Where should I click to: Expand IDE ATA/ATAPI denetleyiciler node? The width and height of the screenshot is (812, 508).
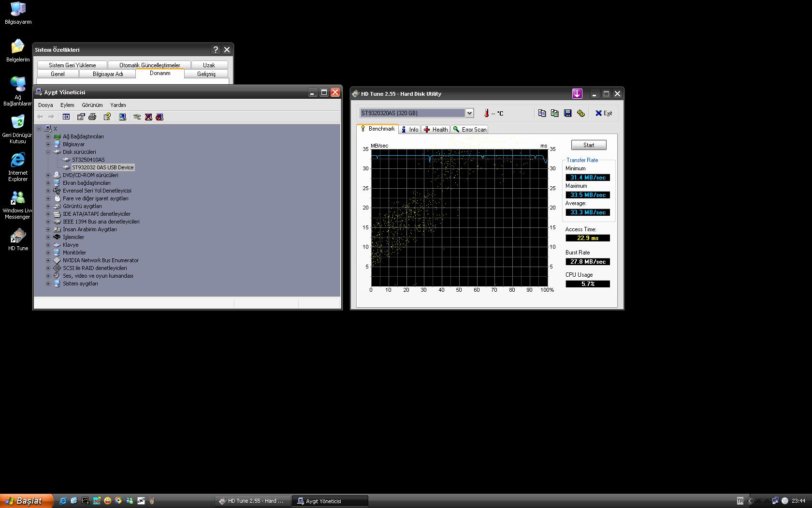click(x=48, y=214)
